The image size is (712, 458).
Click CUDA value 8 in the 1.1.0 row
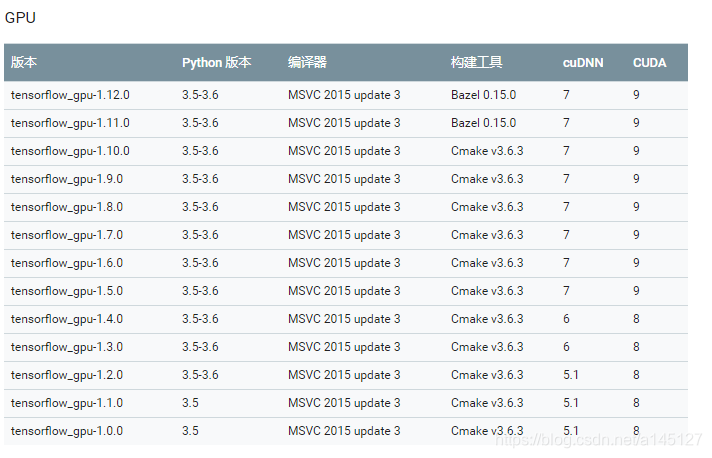click(636, 403)
